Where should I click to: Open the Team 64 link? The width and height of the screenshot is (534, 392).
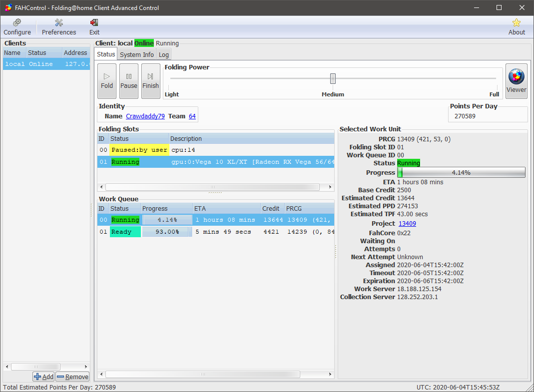[192, 116]
